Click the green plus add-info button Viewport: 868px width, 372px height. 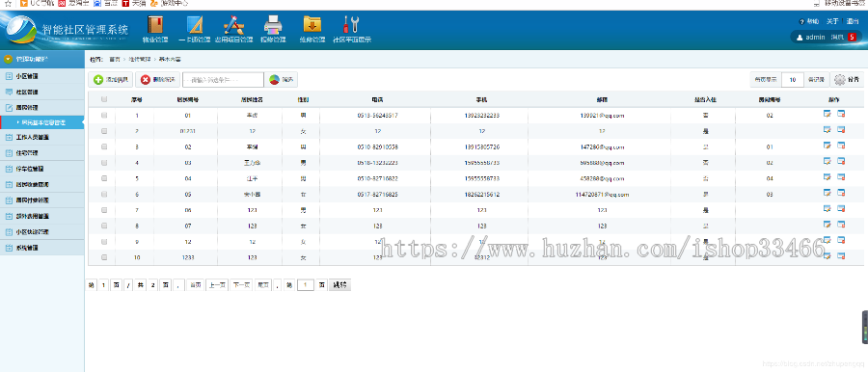(111, 80)
